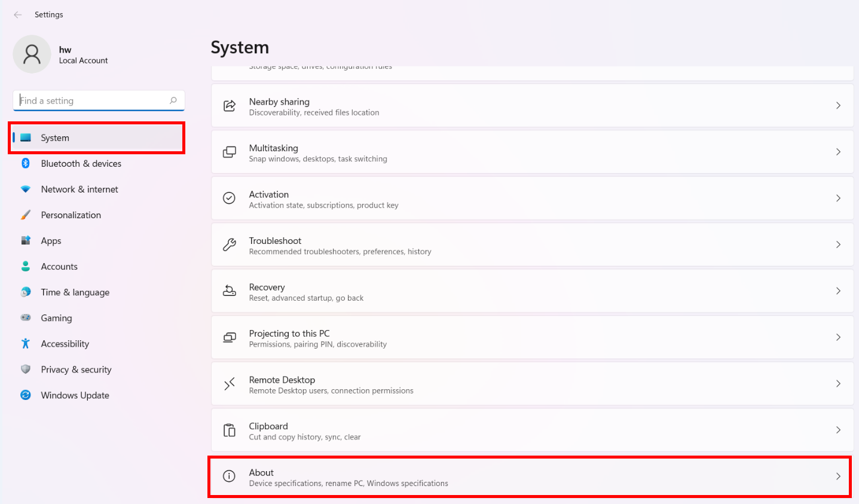Switch to Privacy & security category
Image resolution: width=859 pixels, height=504 pixels.
tap(76, 369)
